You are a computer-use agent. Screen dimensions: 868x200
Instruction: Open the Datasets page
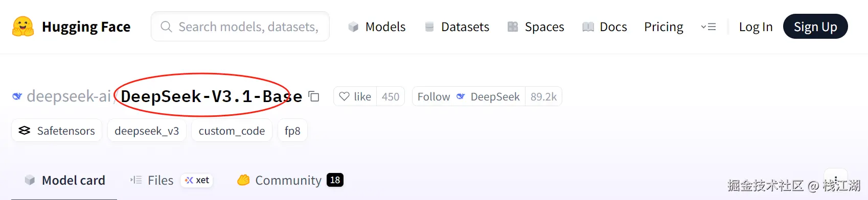[x=457, y=27]
